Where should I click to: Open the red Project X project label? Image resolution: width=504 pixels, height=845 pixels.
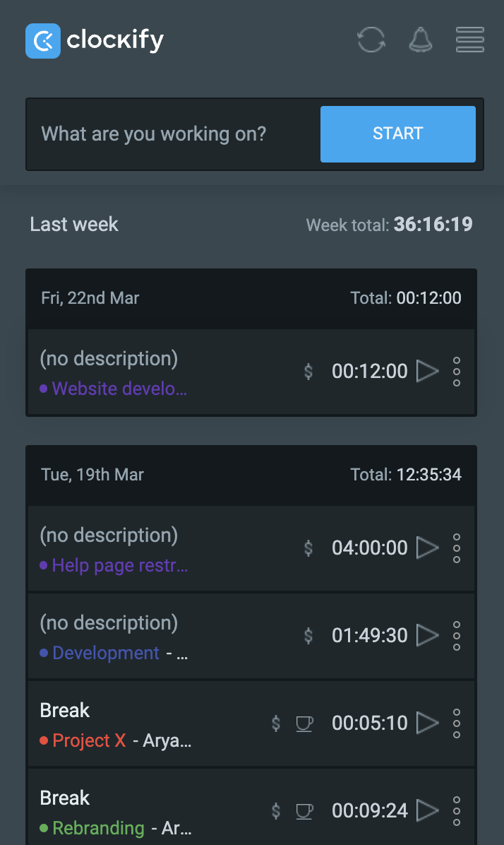pyautogui.click(x=89, y=740)
